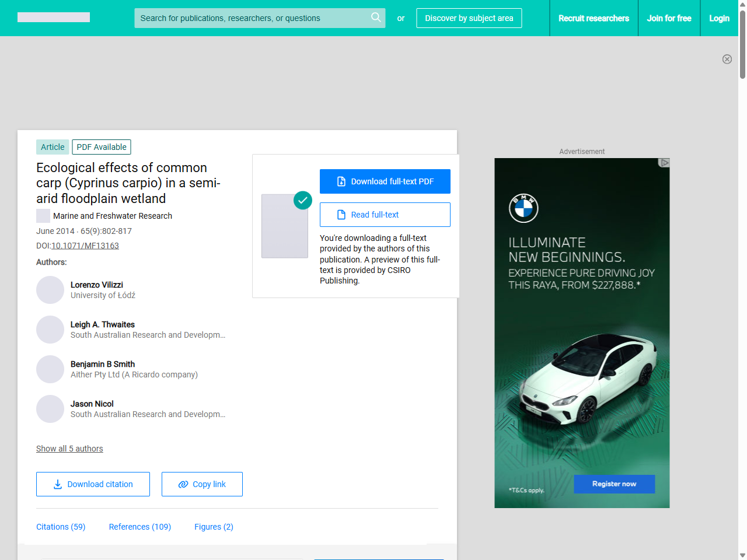
Task: Click the Download citation button
Action: (x=93, y=484)
